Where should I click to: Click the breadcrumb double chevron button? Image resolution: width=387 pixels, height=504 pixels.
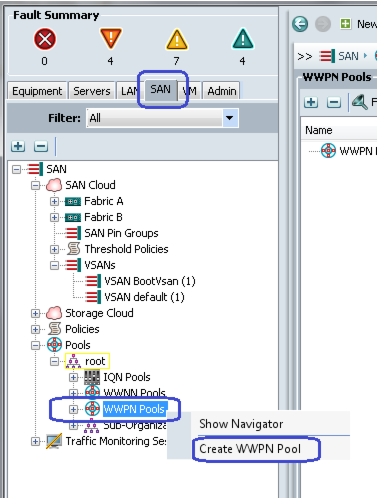click(305, 56)
